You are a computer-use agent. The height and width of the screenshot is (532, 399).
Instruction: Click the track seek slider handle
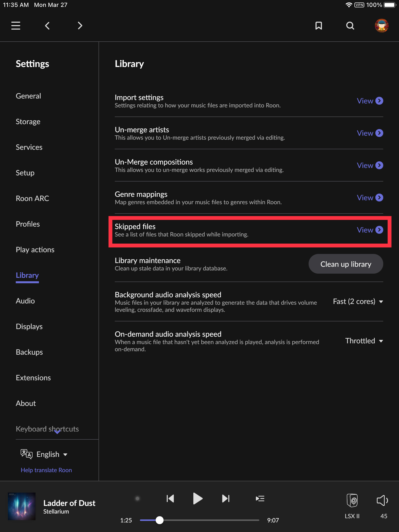tap(160, 520)
